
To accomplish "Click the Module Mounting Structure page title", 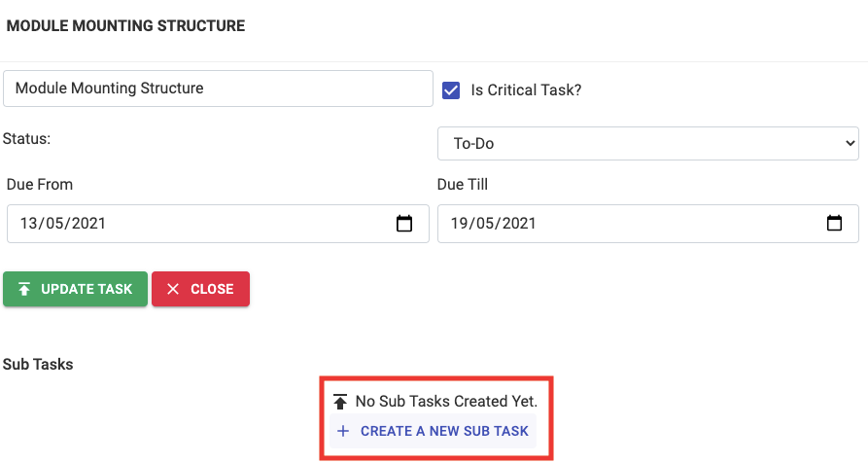I will pos(125,26).
